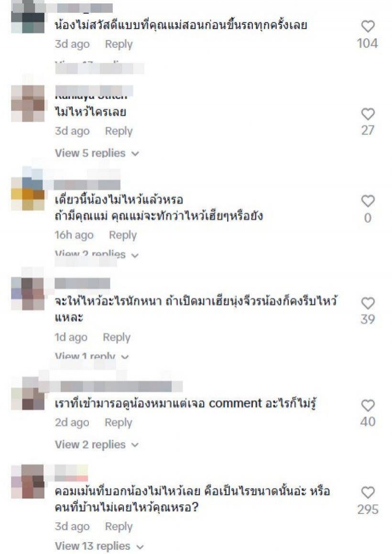Reply to the top 3d ago comment
392x554 pixels.
[x=119, y=44]
